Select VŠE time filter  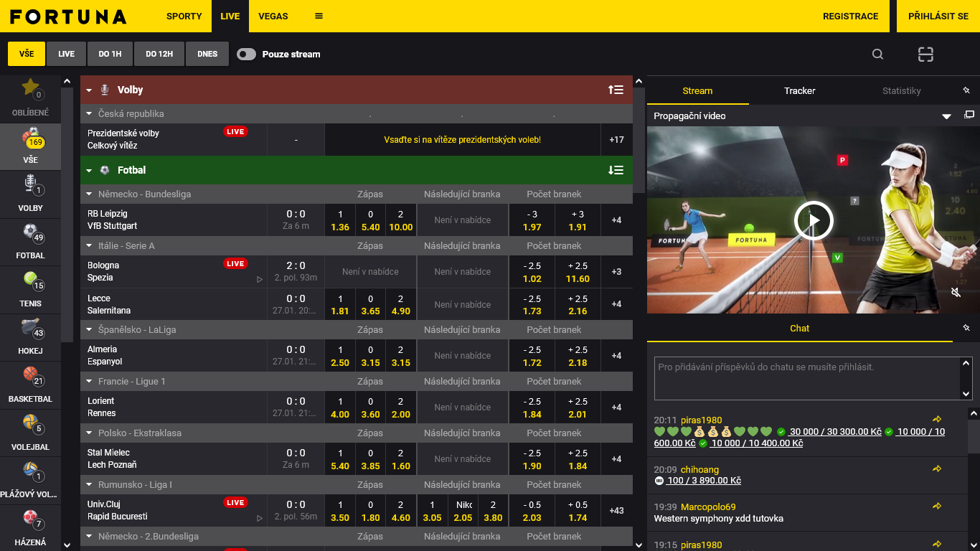[27, 54]
